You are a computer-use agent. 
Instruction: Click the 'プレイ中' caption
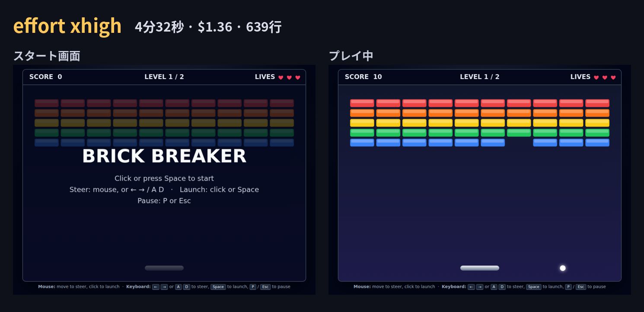351,56
